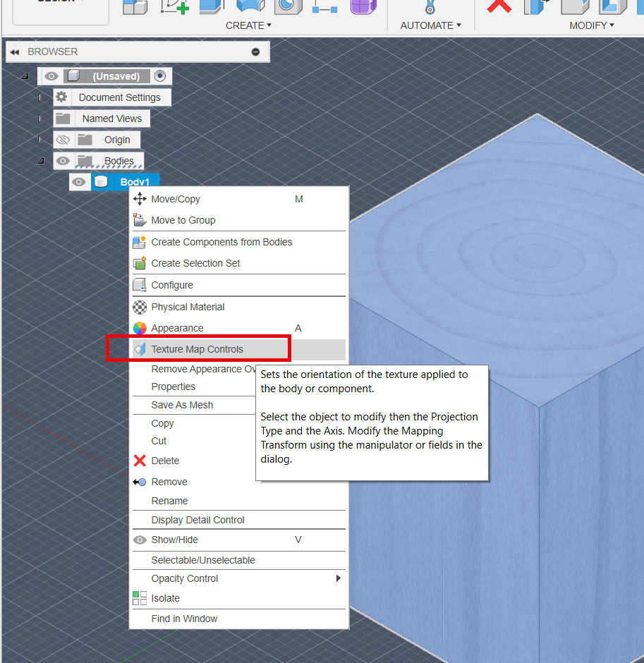Screen dimensions: 644x663
Task: Toggle visibility of Body1
Action: click(79, 181)
